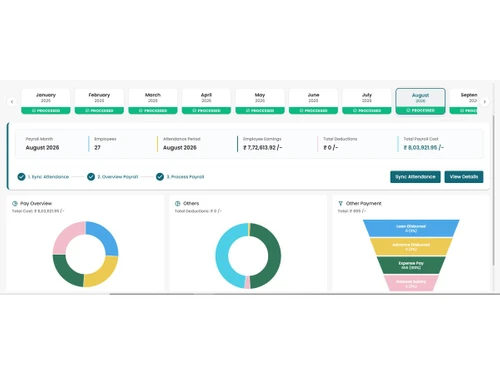Click the Employees count 27
The width and height of the screenshot is (500, 375).
click(97, 148)
